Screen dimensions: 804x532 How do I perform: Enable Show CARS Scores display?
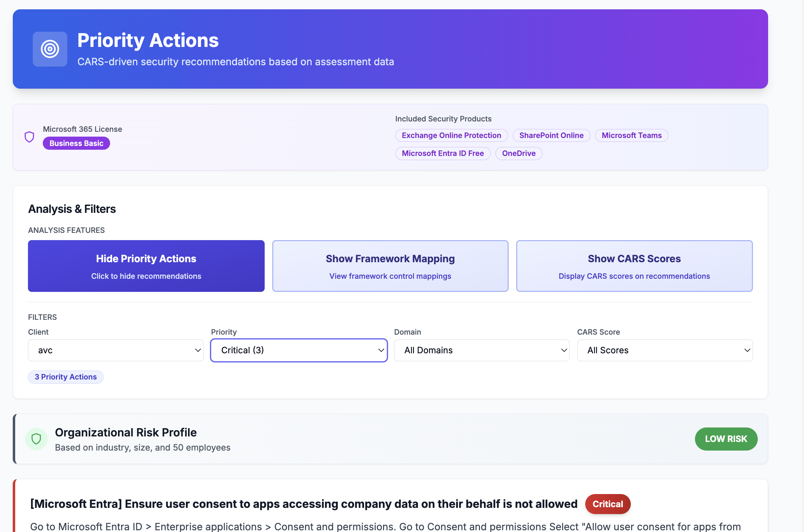pos(634,266)
